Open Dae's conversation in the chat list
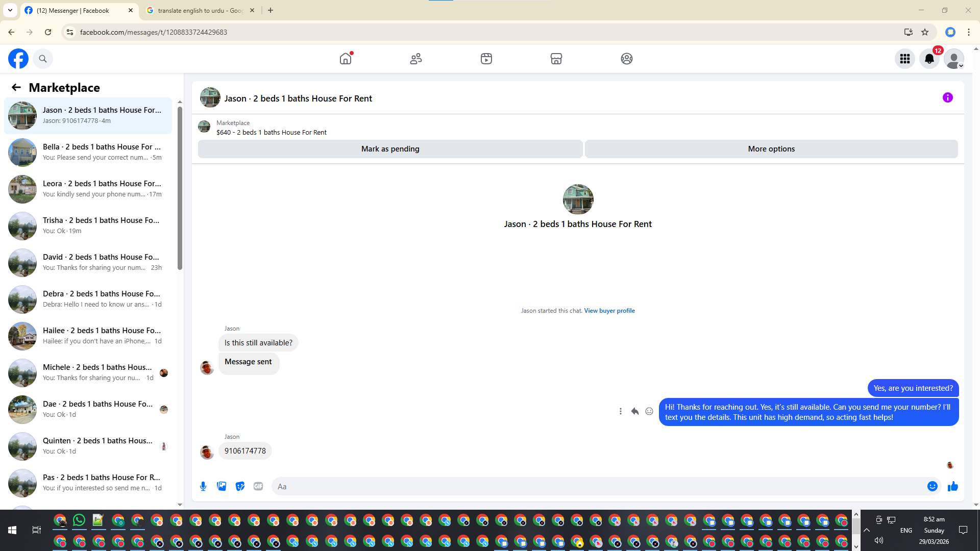This screenshot has height=551, width=980. point(88,409)
